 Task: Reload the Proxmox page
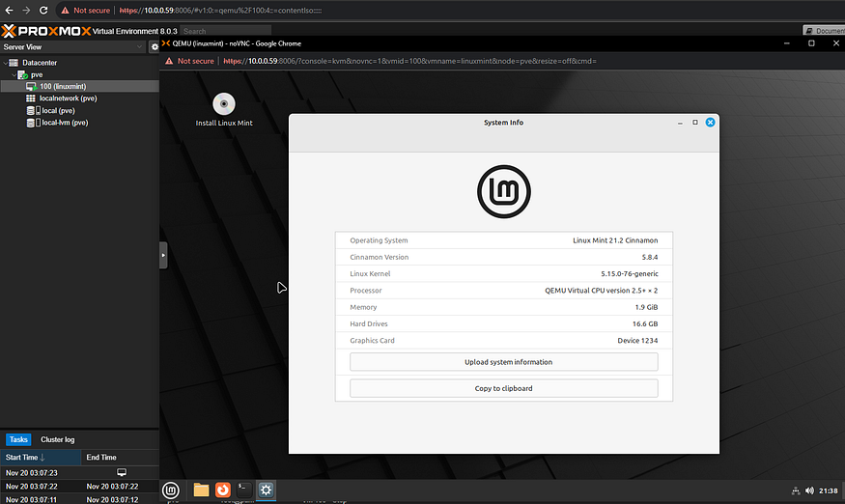point(43,11)
